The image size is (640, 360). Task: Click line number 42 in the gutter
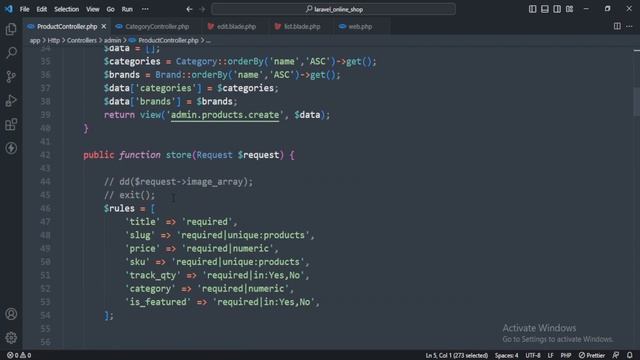(45, 155)
